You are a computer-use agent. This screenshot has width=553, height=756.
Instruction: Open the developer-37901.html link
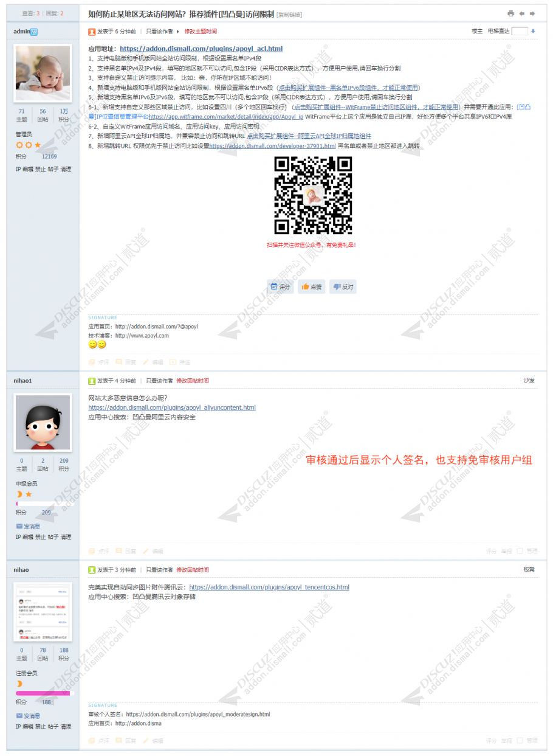(x=272, y=146)
